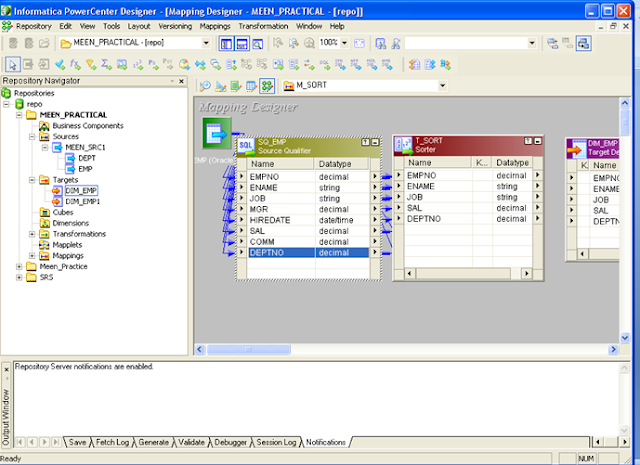
Task: Close the Repository Navigator panel
Action: tap(182, 81)
